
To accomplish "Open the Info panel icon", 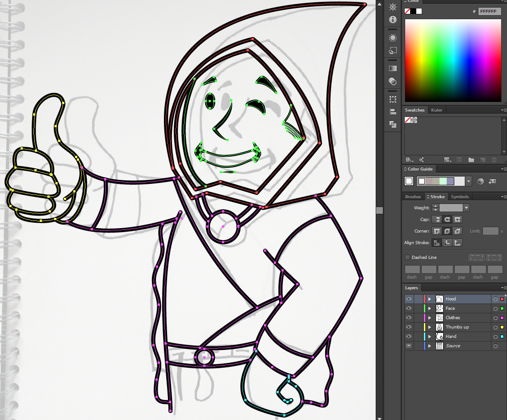I will pos(392,19).
